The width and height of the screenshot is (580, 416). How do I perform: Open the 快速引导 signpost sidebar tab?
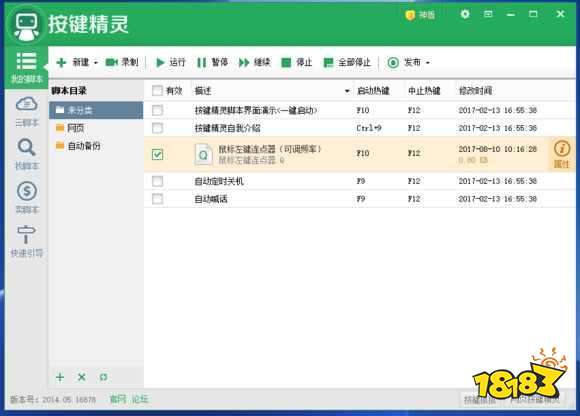tap(26, 241)
